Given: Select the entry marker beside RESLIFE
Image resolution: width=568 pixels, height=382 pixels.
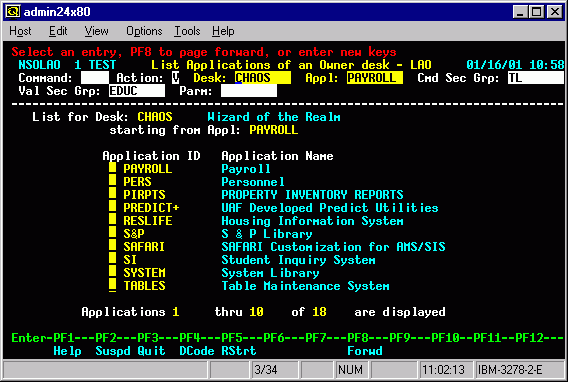Looking at the screenshot, I should coord(113,220).
